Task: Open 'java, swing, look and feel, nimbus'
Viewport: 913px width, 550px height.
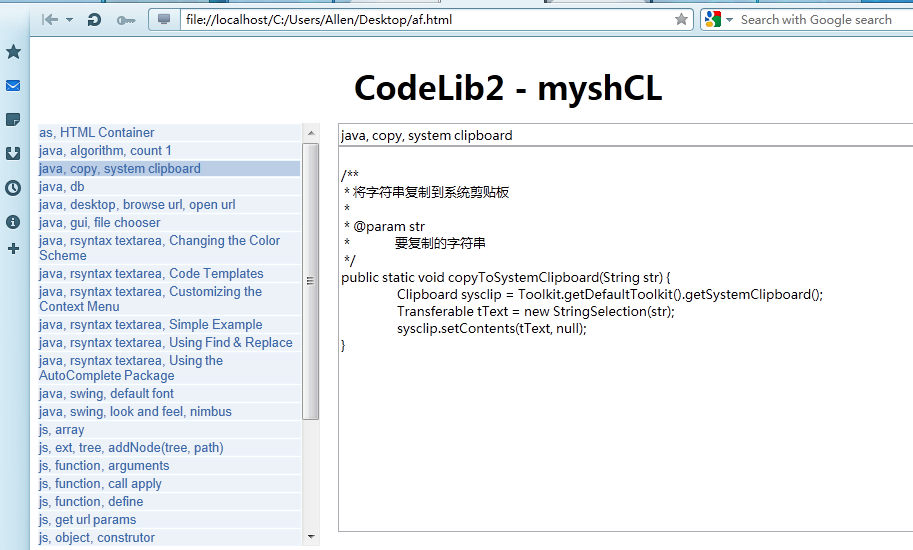Action: pyautogui.click(x=169, y=412)
